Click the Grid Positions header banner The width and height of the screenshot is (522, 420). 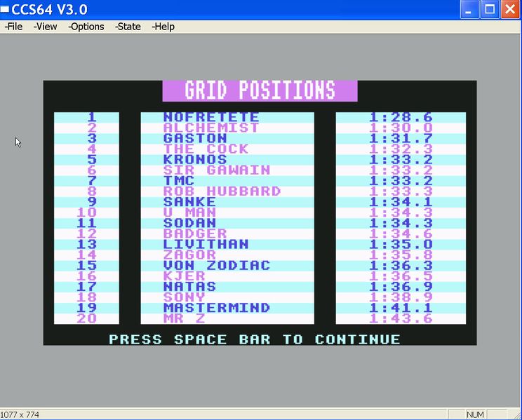click(x=260, y=90)
